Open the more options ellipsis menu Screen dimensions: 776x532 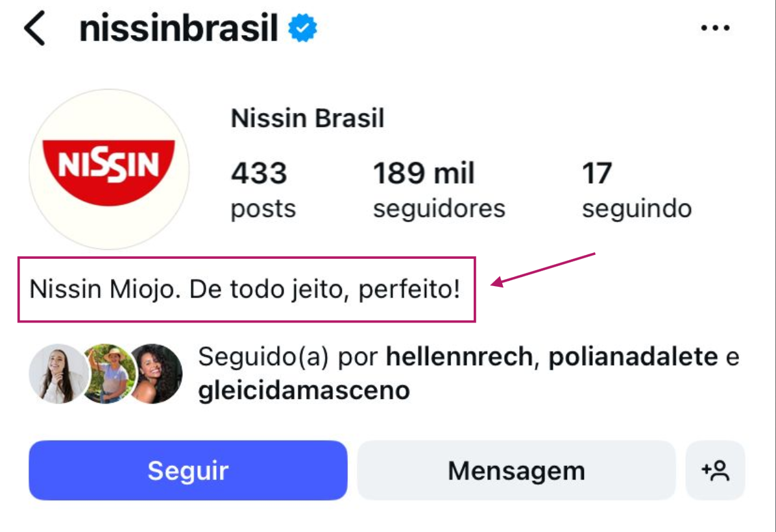(x=715, y=27)
